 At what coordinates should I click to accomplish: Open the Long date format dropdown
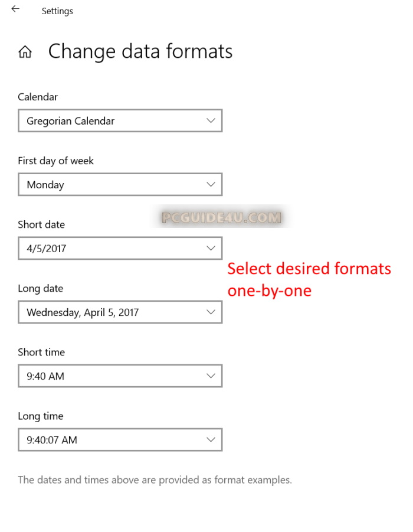pos(120,312)
